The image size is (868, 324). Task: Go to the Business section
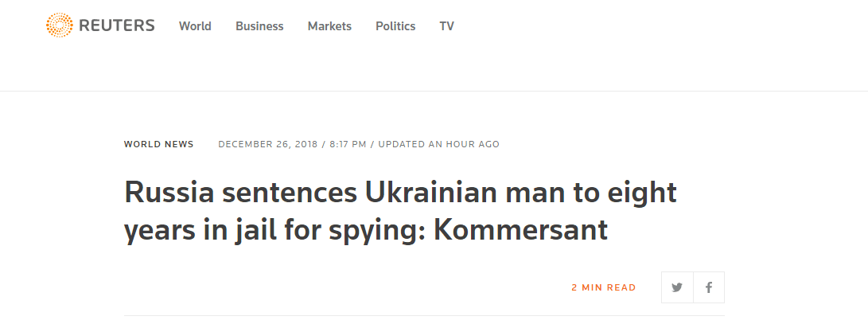pos(259,26)
